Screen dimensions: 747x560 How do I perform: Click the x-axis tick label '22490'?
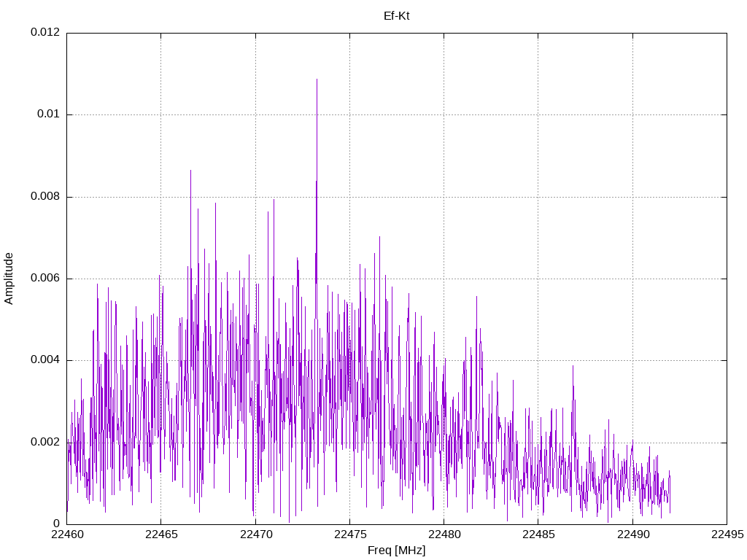(632, 534)
